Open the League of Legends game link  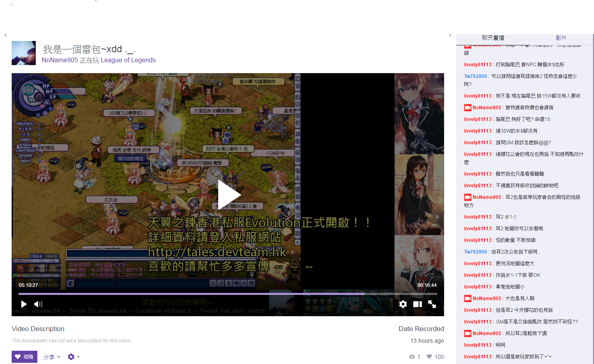tap(128, 60)
